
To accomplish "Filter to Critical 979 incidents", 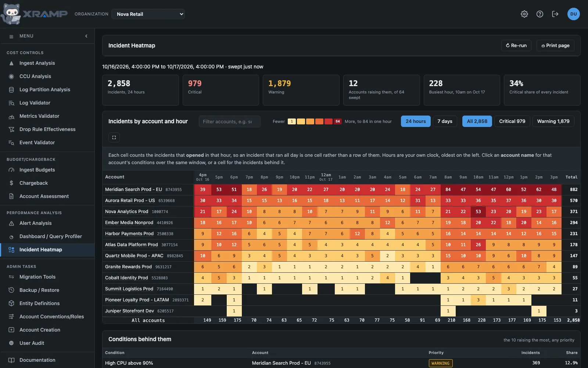I will (x=512, y=121).
